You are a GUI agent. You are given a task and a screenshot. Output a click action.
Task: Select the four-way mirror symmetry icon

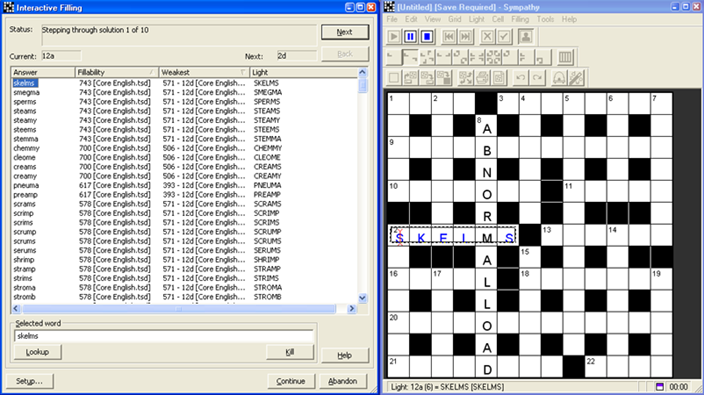click(477, 57)
